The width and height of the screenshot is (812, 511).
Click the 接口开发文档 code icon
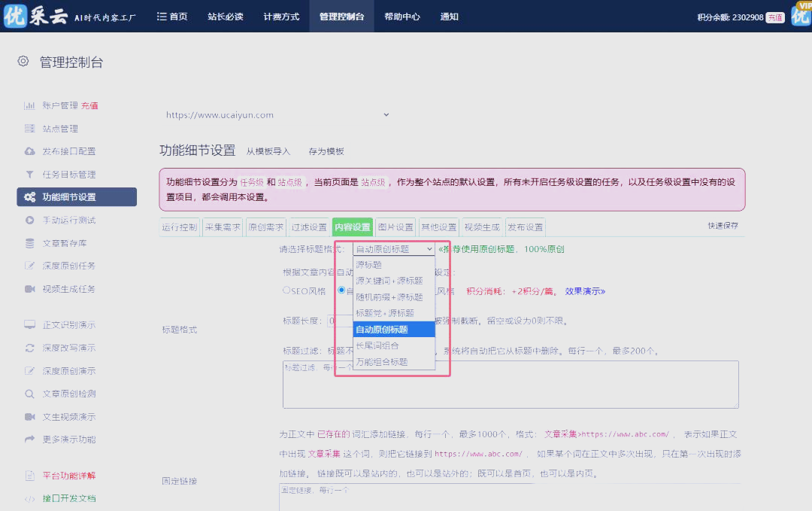coord(29,498)
